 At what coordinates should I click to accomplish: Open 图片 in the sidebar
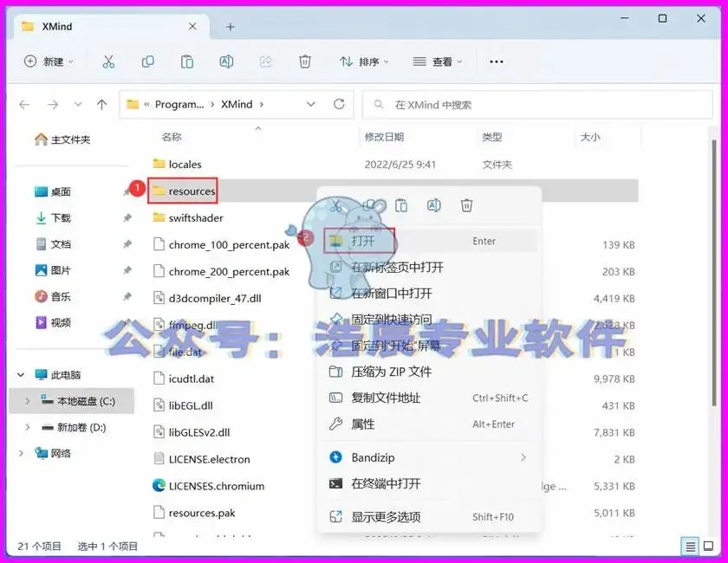[53, 270]
